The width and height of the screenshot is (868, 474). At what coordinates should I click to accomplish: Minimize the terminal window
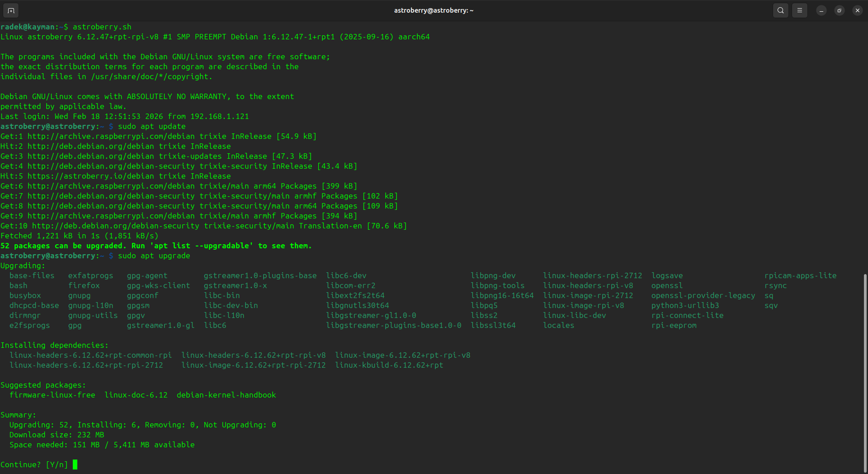pyautogui.click(x=821, y=10)
